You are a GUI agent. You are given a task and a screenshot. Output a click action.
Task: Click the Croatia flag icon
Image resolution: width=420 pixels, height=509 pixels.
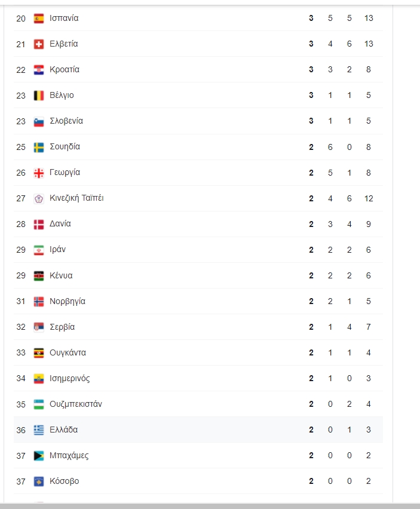point(39,70)
